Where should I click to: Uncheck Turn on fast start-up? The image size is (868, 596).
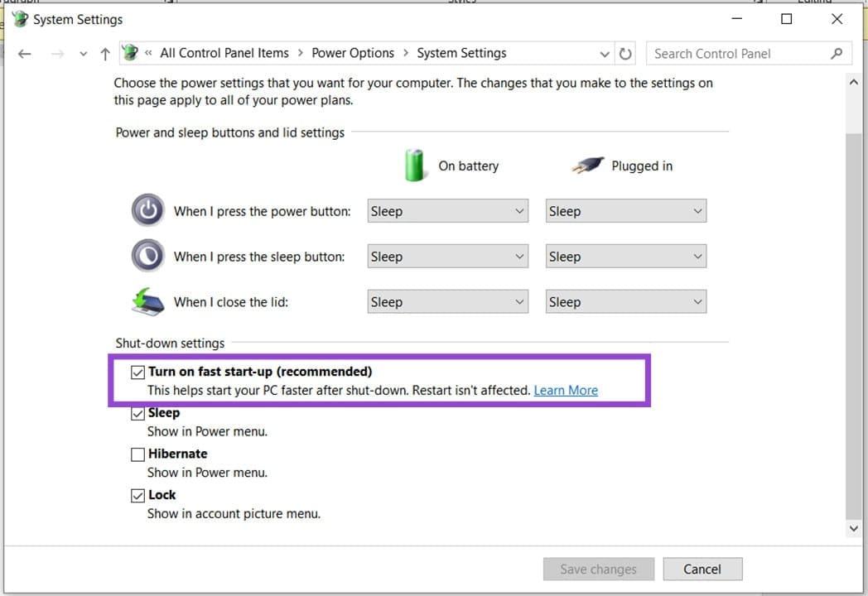tap(137, 372)
